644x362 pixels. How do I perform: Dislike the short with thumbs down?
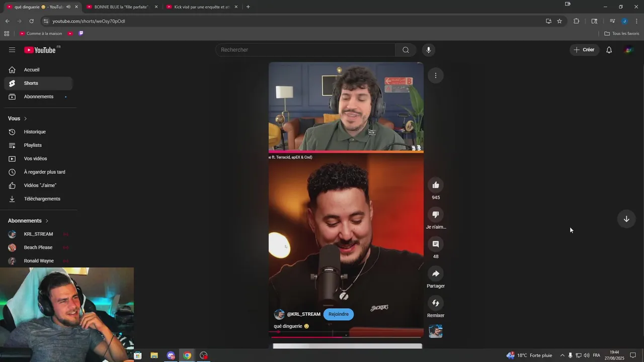[x=436, y=215]
